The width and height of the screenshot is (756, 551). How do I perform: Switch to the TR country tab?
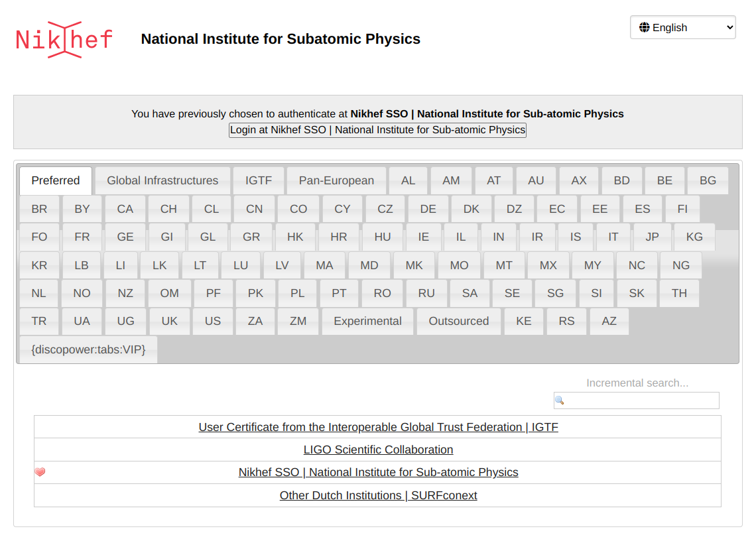pyautogui.click(x=39, y=322)
